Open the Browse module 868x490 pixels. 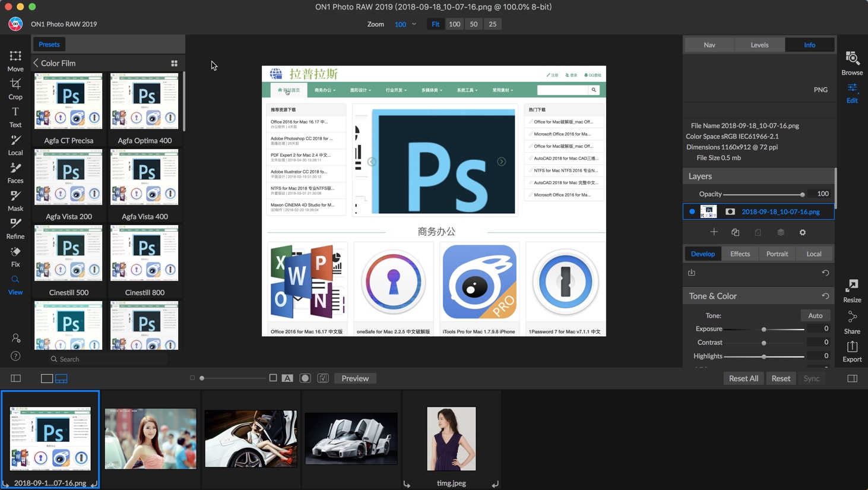(852, 63)
